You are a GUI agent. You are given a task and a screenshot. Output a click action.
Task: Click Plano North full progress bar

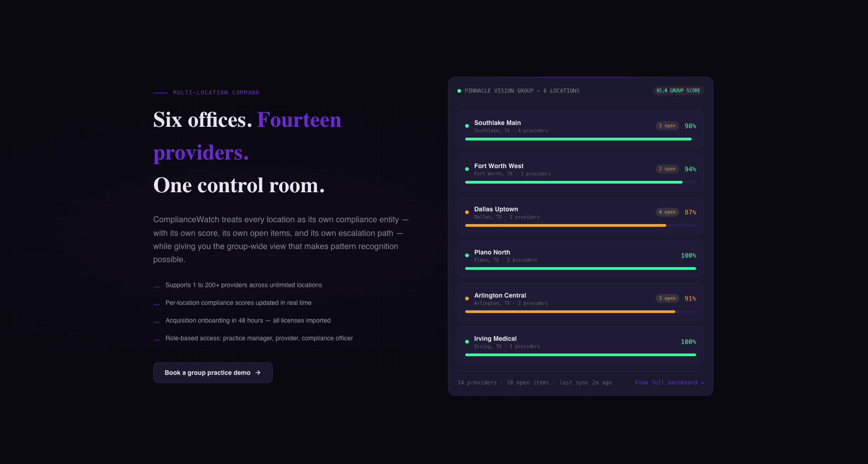tap(581, 269)
